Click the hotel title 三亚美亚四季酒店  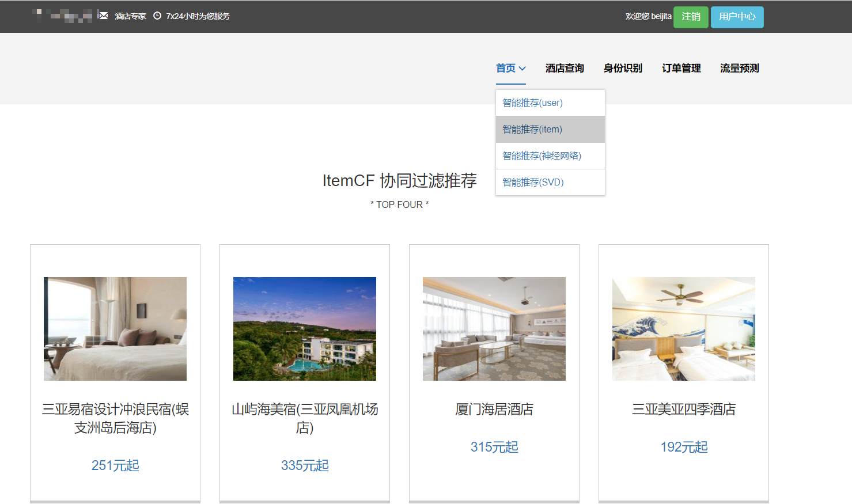pos(684,409)
